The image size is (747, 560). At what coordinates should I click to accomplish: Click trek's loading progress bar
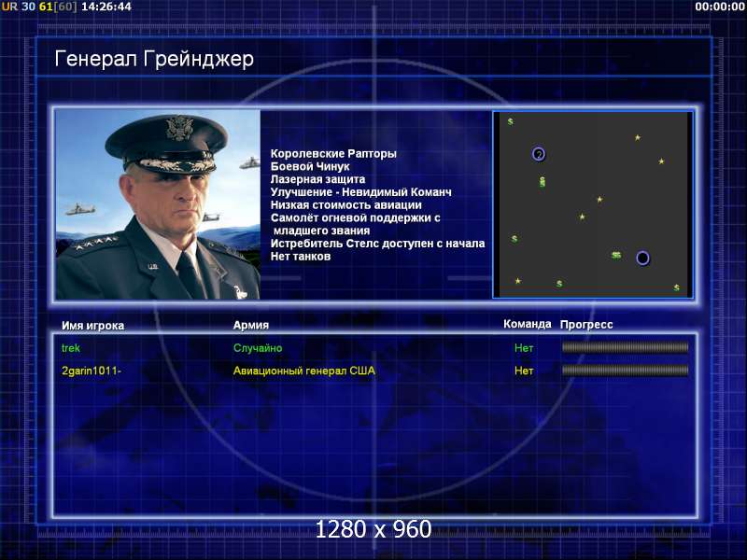click(625, 347)
